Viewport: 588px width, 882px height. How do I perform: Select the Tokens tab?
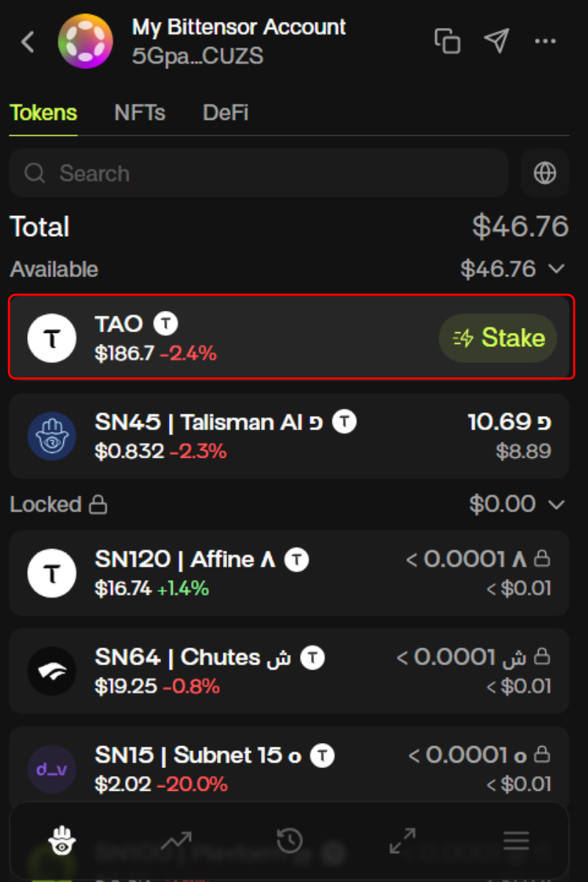click(x=43, y=113)
